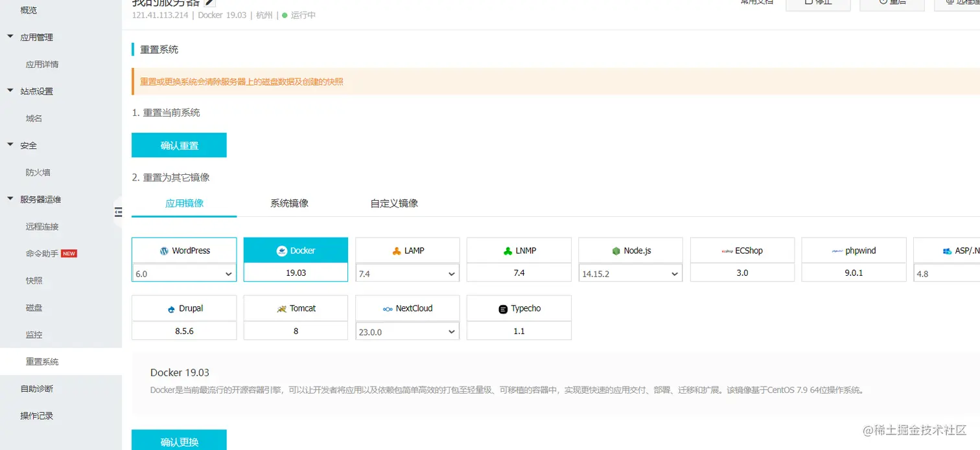Click the Docker 19.03 version field

296,273
